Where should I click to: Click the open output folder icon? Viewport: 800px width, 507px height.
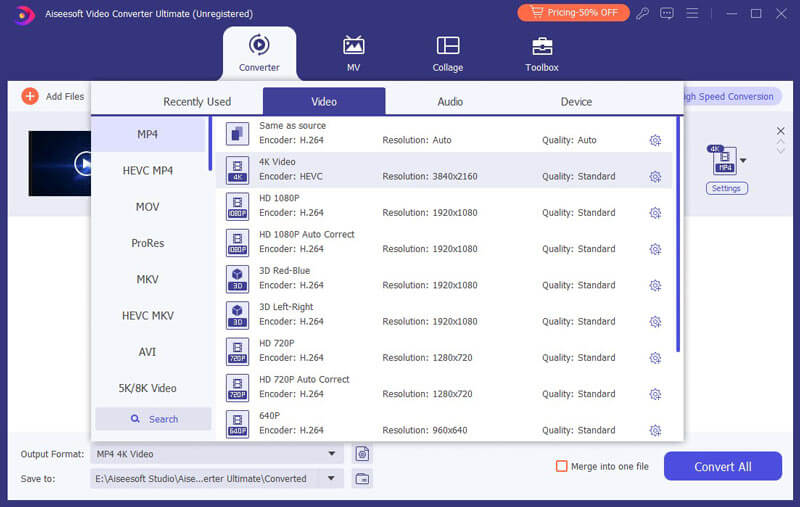(x=362, y=479)
